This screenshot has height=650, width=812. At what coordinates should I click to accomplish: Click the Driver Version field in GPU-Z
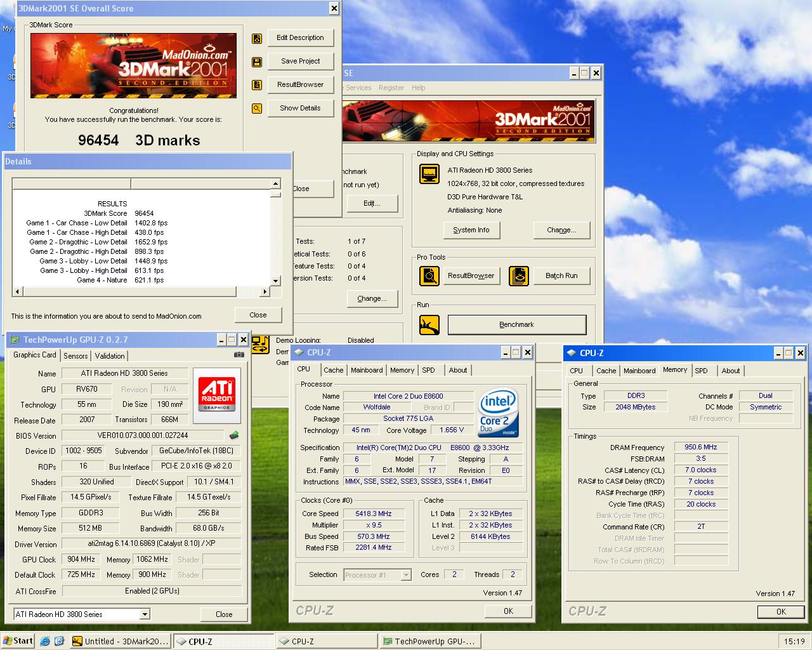click(x=151, y=544)
